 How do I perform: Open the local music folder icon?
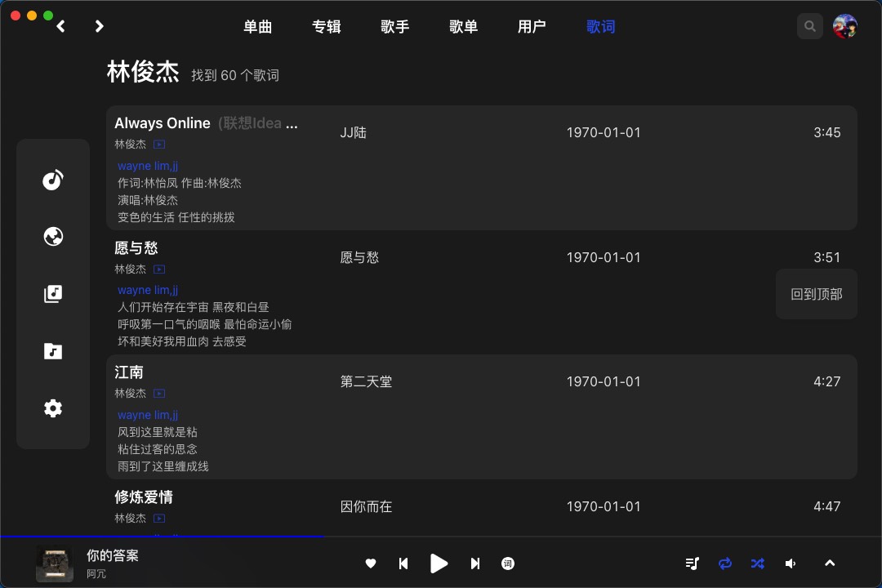[x=52, y=350]
